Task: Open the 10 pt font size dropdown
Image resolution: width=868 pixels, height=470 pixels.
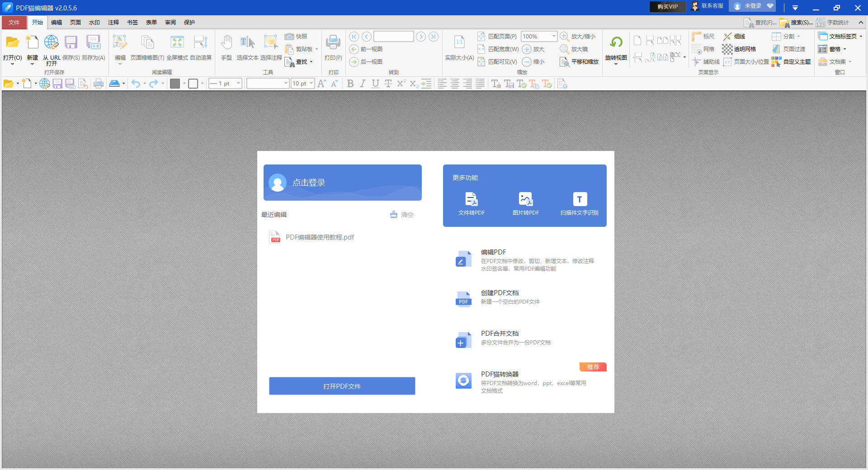Action: click(x=311, y=83)
